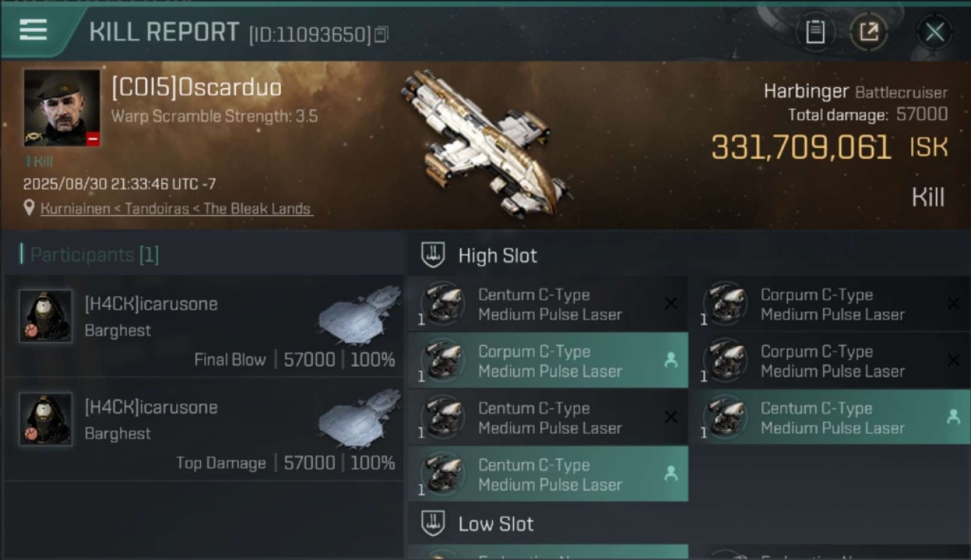Close the kill report window
The width and height of the screenshot is (971, 560).
tap(934, 32)
